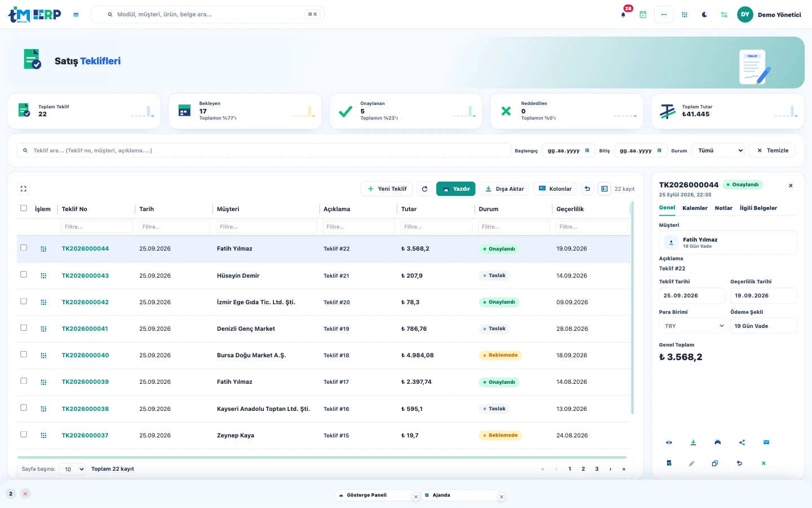812x508 pixels.
Task: Open the calendar check icon in header
Action: 643,15
